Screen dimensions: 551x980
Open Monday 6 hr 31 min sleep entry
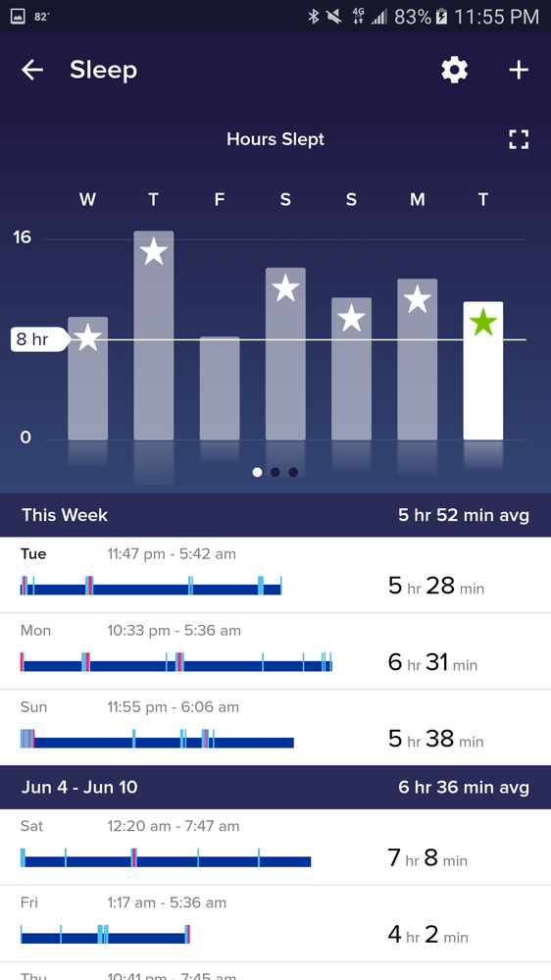click(275, 651)
